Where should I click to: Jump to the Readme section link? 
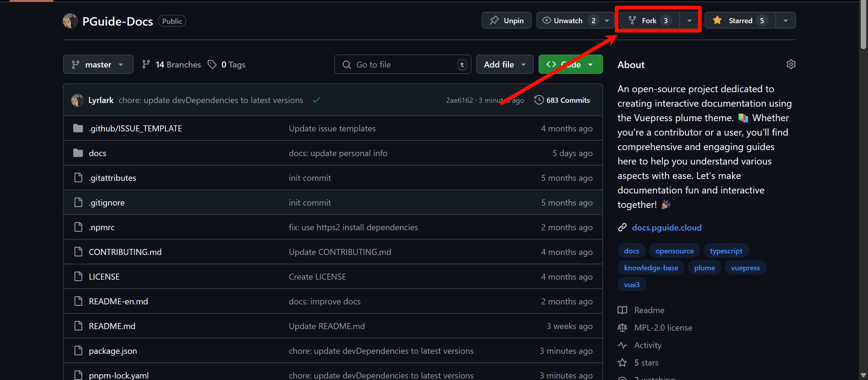[x=640, y=310]
